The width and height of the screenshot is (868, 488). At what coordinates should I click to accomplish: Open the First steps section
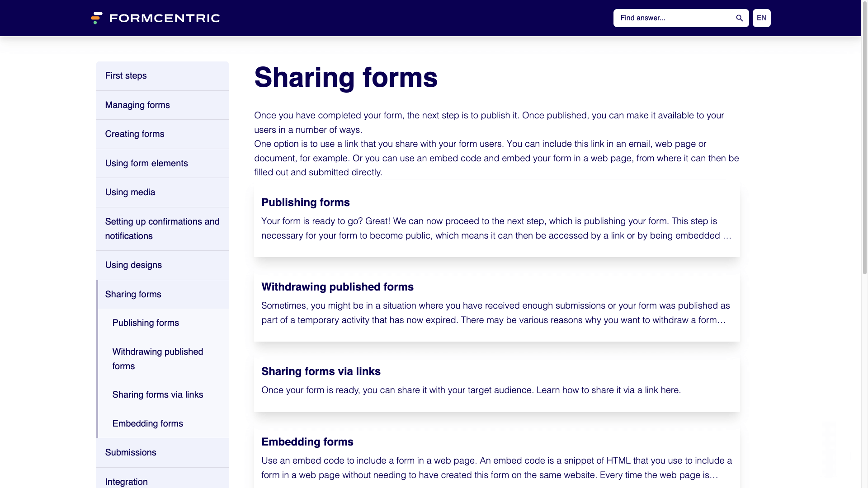126,75
